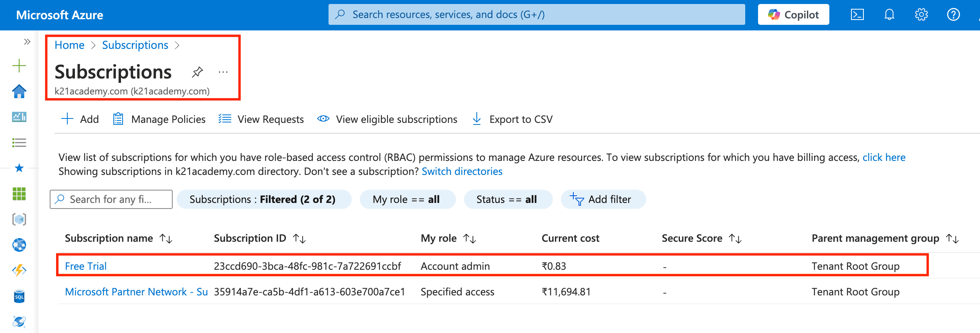Open Dashboard from the sidebar

pos(19,117)
